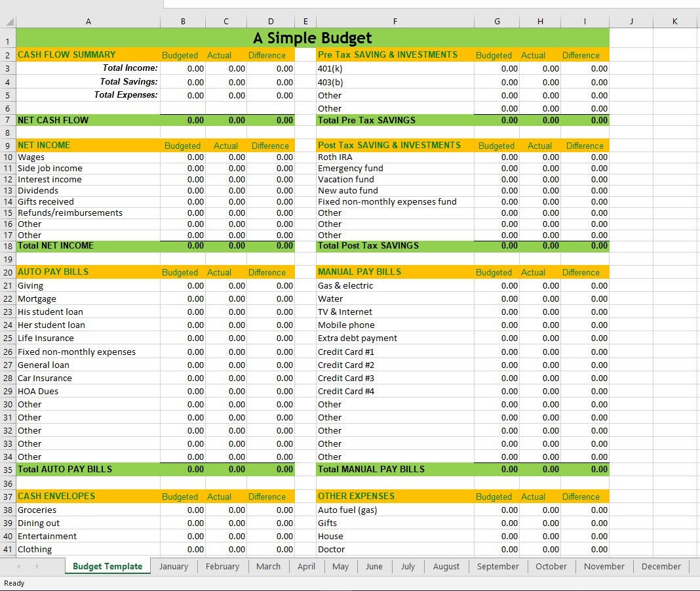The image size is (700, 591).
Task: Open the Budget Template sheet tab
Action: 107,567
